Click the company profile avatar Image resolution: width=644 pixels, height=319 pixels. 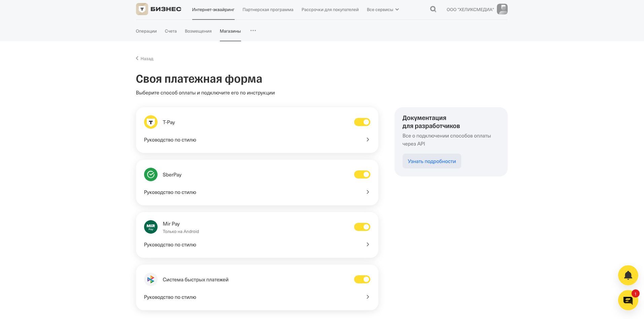[502, 9]
